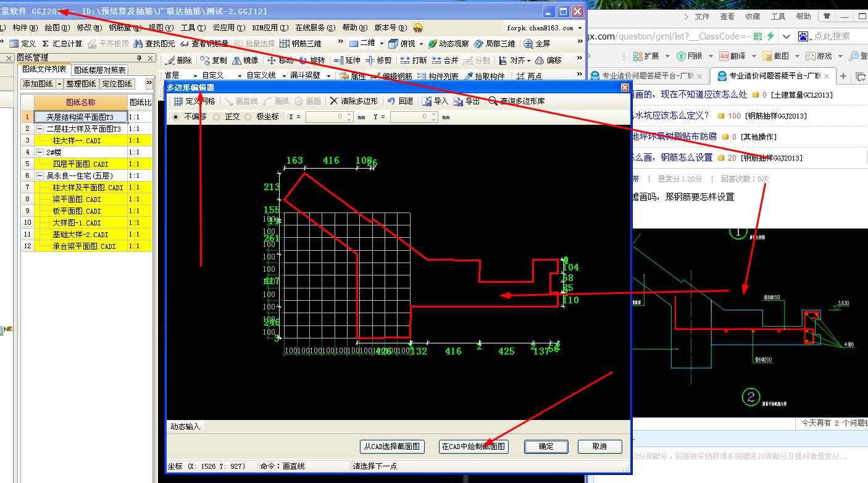Click 查找图元 find element binoculars icon
The height and width of the screenshot is (483, 868).
click(x=139, y=44)
